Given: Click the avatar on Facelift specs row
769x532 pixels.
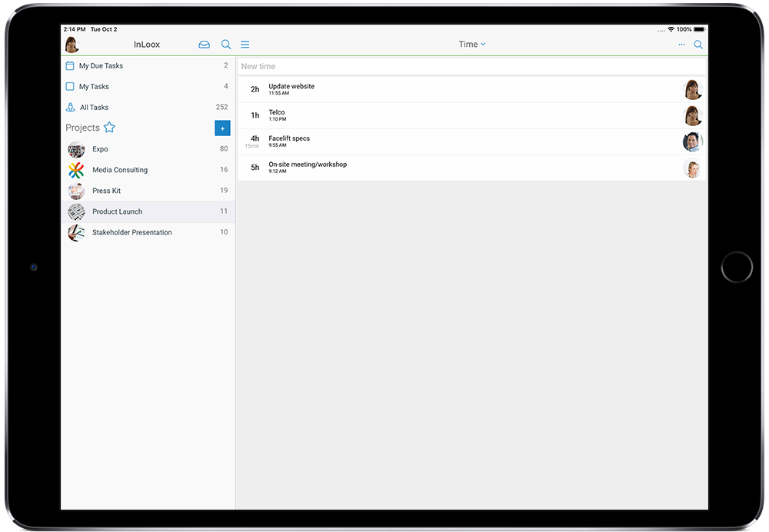Looking at the screenshot, I should (693, 141).
